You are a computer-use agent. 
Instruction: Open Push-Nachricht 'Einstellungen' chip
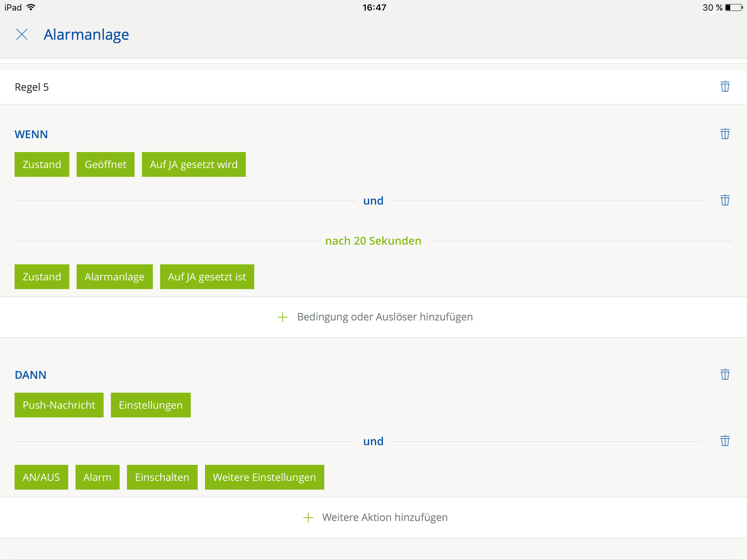151,405
